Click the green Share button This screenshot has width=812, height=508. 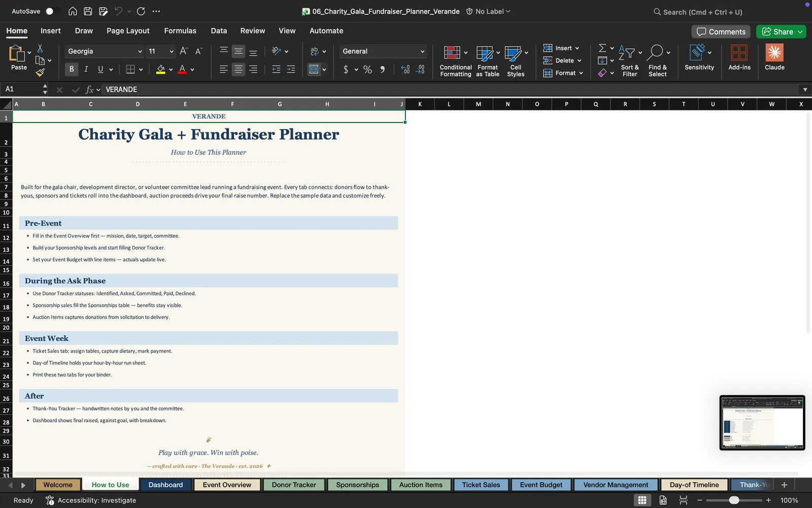(781, 31)
